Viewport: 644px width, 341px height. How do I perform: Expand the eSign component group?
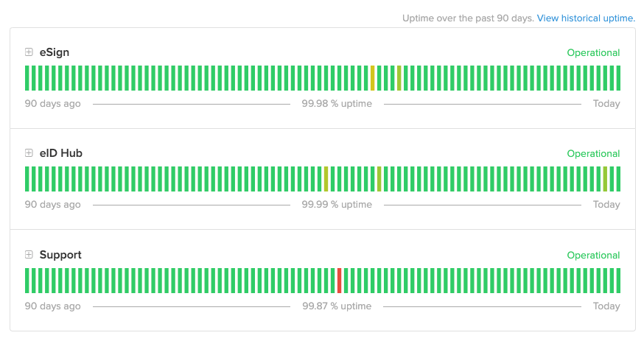[29, 52]
